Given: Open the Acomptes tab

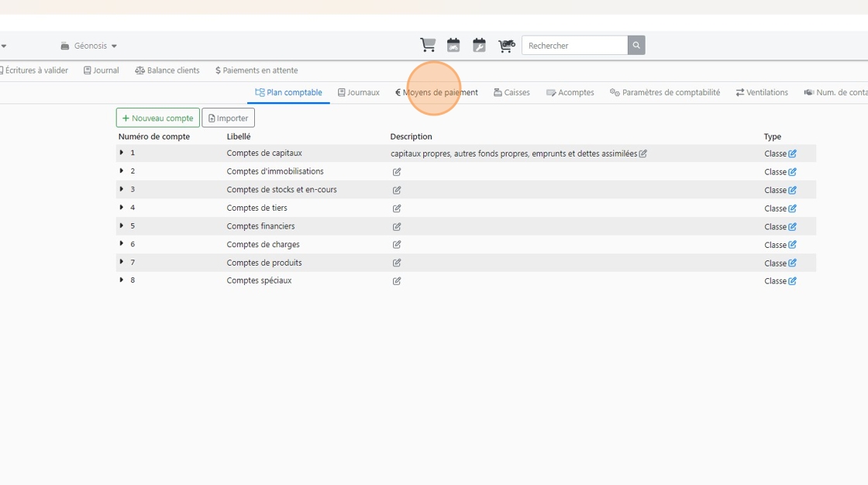Looking at the screenshot, I should click(x=570, y=92).
